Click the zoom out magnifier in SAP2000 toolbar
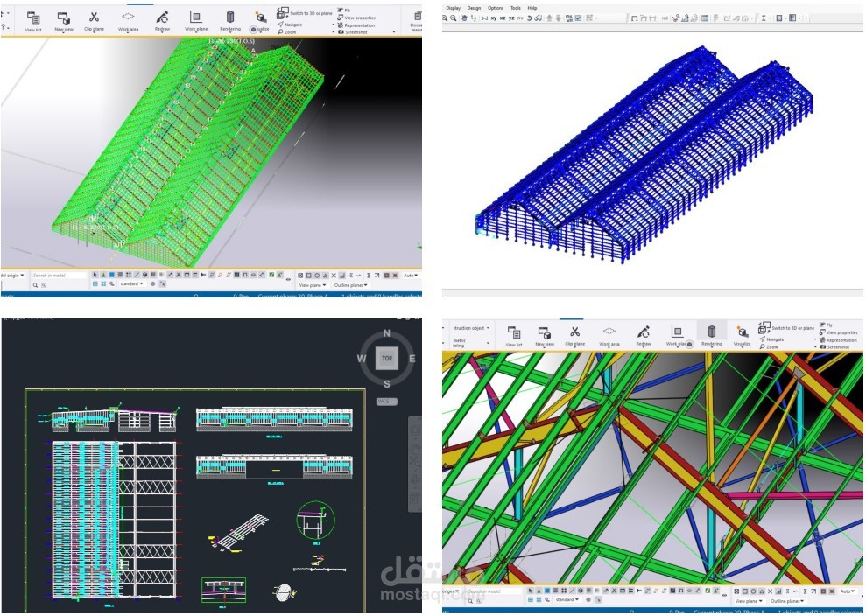 coord(454,17)
